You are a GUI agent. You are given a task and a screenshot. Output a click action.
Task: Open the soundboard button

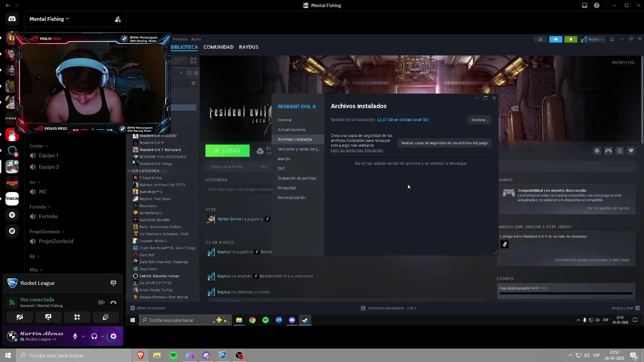(x=106, y=317)
